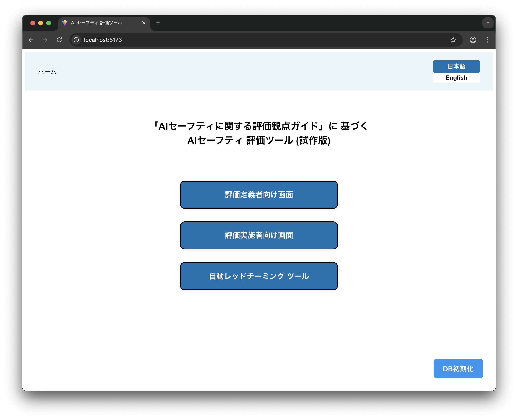Screen dimensions: 518x420
Task: Expand the tab search dropdown chevron
Action: click(x=488, y=23)
